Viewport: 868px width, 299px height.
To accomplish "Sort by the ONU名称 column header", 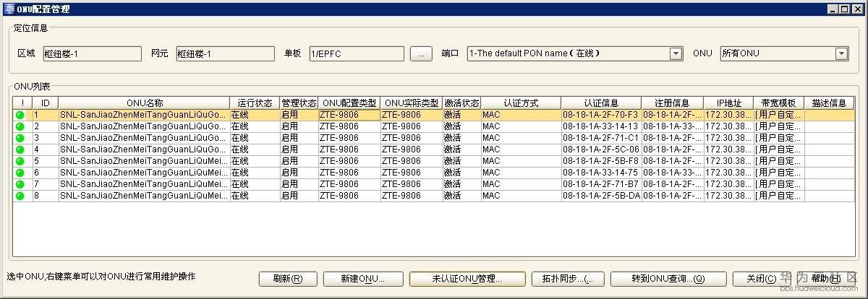I will tap(144, 103).
